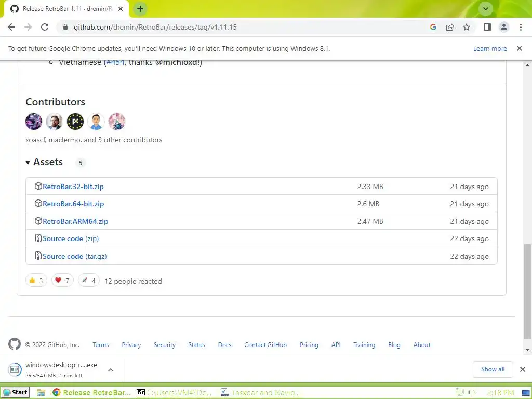Image resolution: width=532 pixels, height=399 pixels.
Task: Open Chrome's three-dot menu
Action: pos(521,27)
